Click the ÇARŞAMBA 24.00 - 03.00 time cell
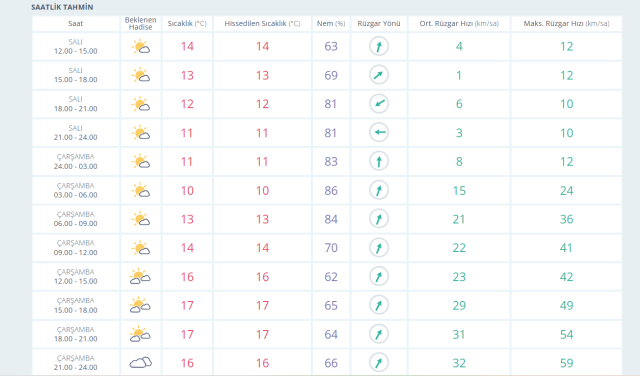 coord(76,162)
